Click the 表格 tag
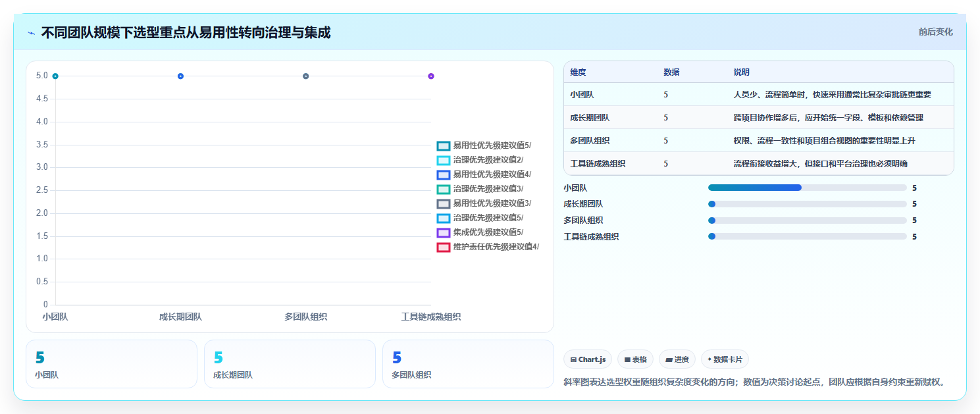Viewport: 980px width, 414px height. coord(635,359)
